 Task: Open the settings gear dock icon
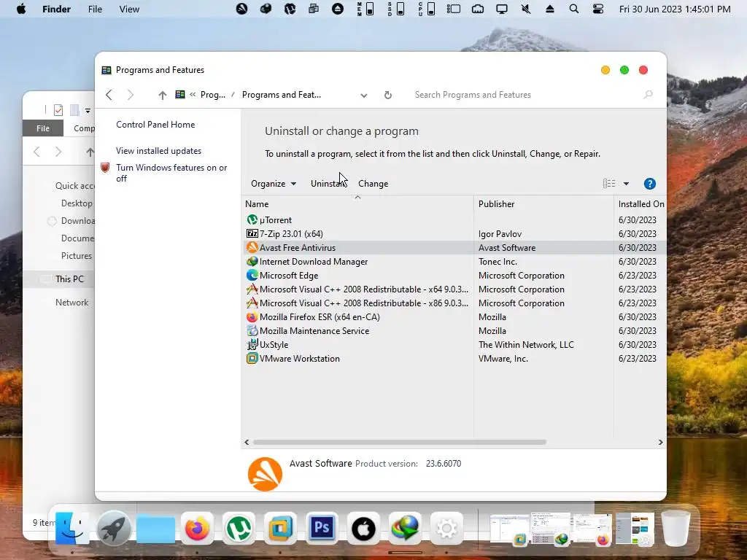tap(446, 528)
